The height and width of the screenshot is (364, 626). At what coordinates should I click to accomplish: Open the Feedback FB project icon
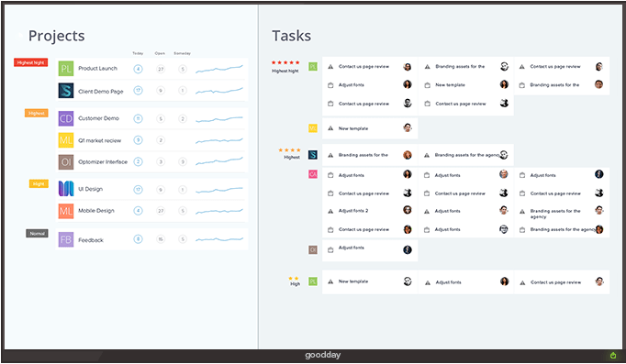pos(66,239)
